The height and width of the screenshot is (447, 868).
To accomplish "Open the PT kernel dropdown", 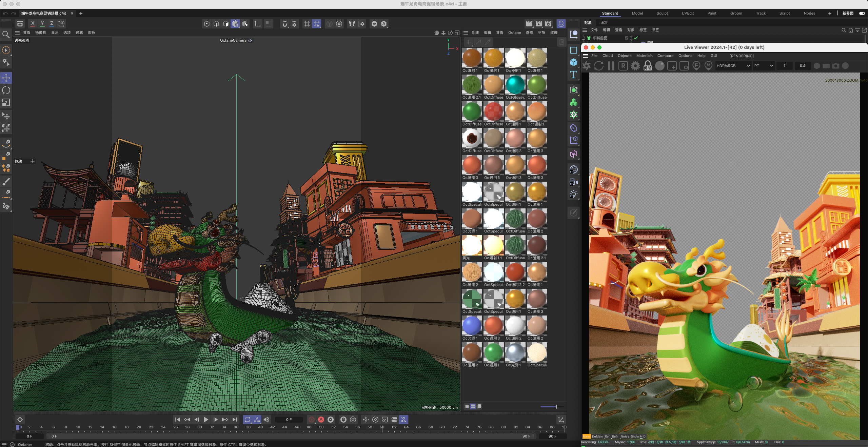I will 764,66.
